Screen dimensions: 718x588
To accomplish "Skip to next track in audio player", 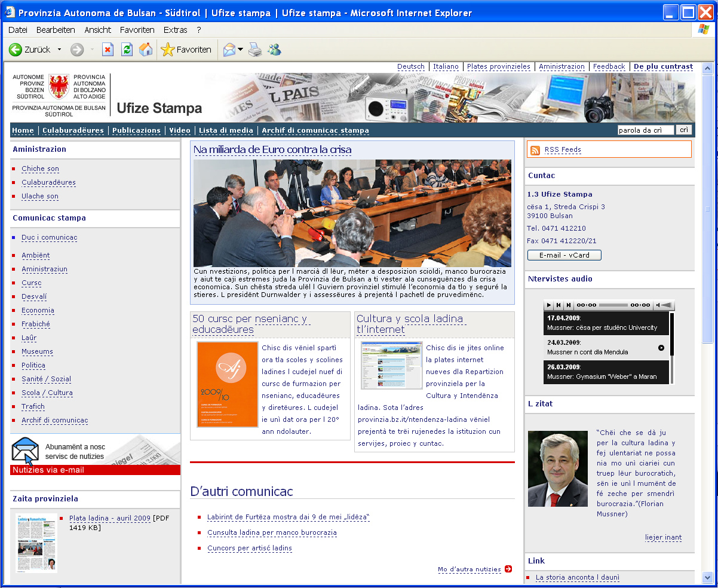I will (569, 305).
